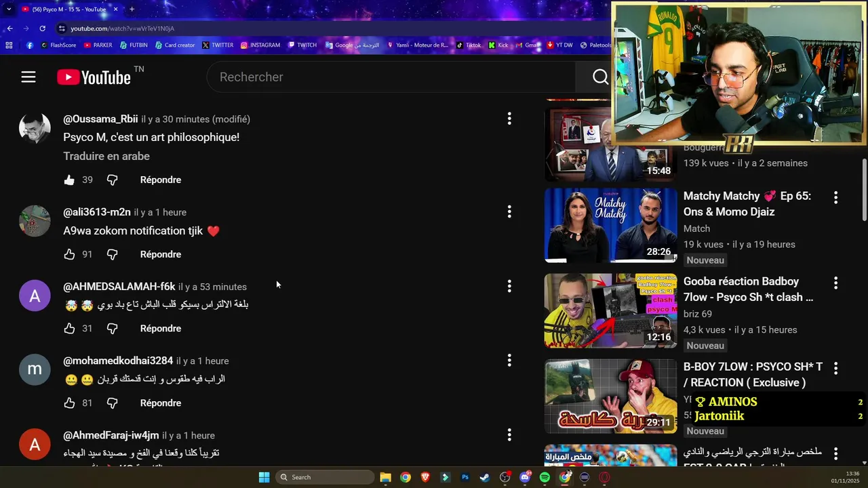Screen dimensions: 868x488
Task: Dislike the comment by @mohamedkodhai3284
Action: [x=113, y=403]
